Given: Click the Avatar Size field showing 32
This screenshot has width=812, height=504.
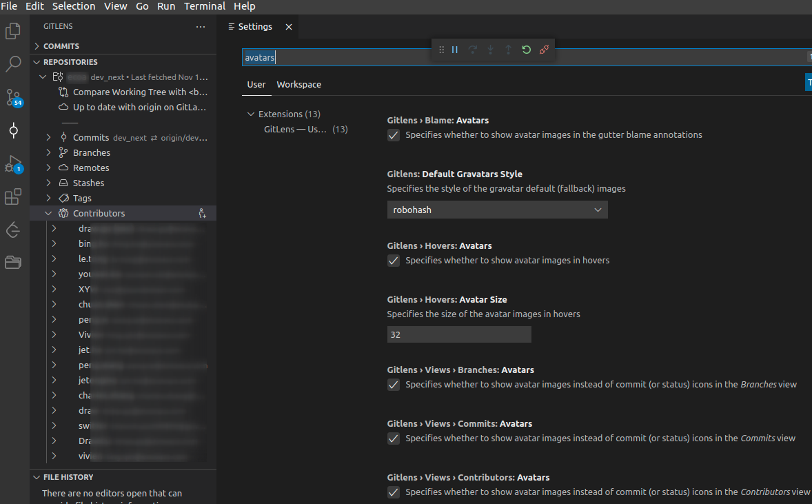Looking at the screenshot, I should point(459,334).
